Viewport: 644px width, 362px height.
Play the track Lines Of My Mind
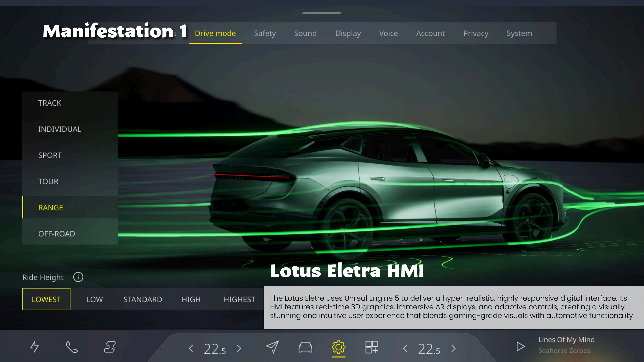tap(520, 347)
